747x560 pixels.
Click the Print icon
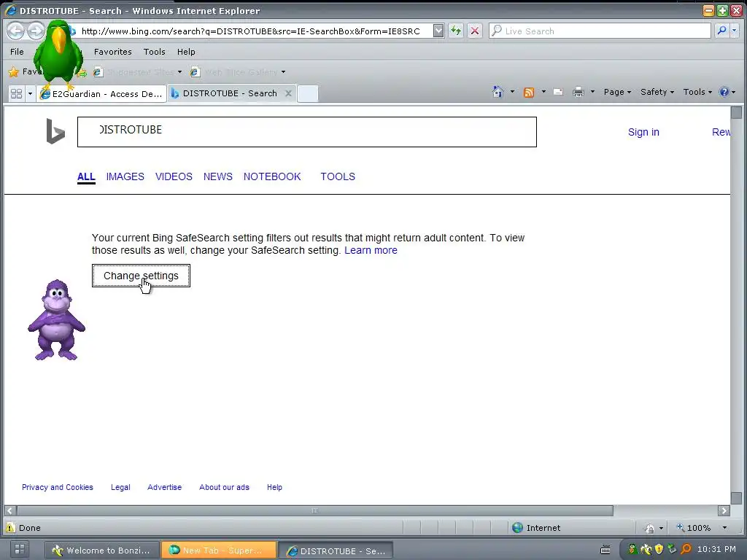tap(578, 92)
